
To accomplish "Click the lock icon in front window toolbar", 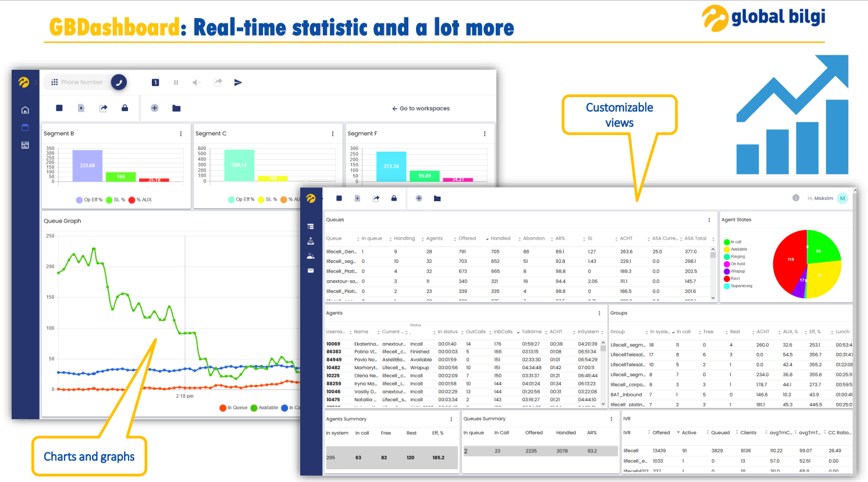I will point(394,198).
